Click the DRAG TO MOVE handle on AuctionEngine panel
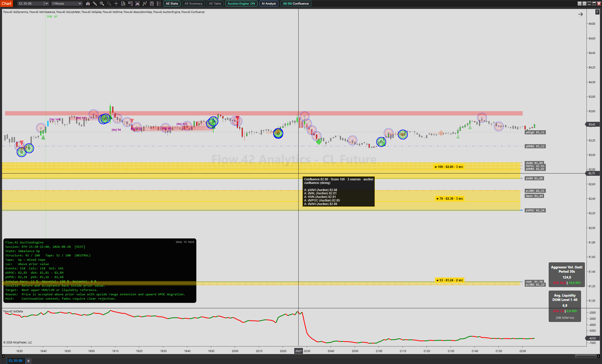This screenshot has height=364, width=602. [185, 242]
